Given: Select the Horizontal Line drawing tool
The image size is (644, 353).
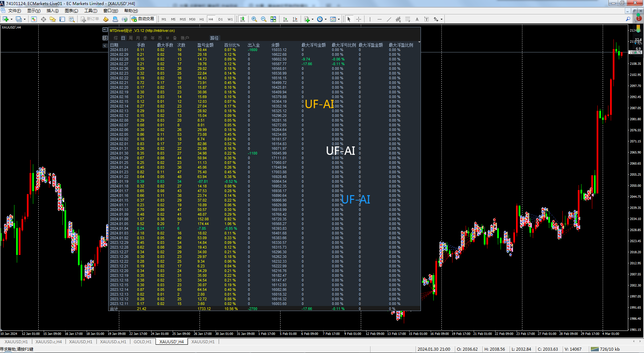Looking at the screenshot, I should 379,19.
